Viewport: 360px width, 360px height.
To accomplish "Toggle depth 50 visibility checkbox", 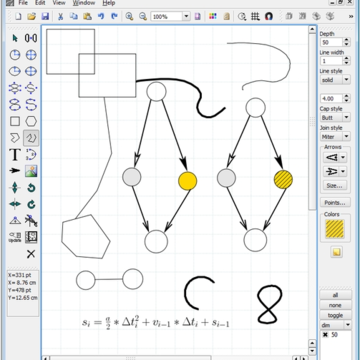I will 326,335.
